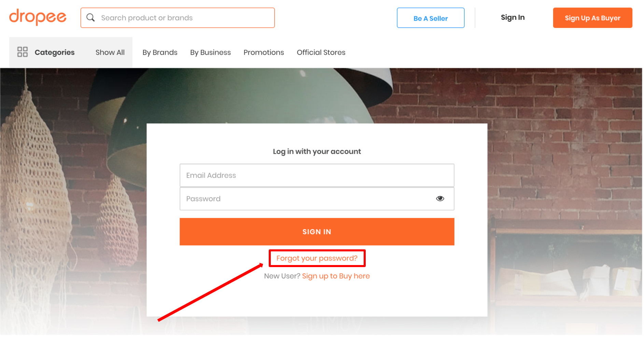Go to Promotions page
Image resolution: width=644 pixels, height=337 pixels.
pyautogui.click(x=264, y=52)
